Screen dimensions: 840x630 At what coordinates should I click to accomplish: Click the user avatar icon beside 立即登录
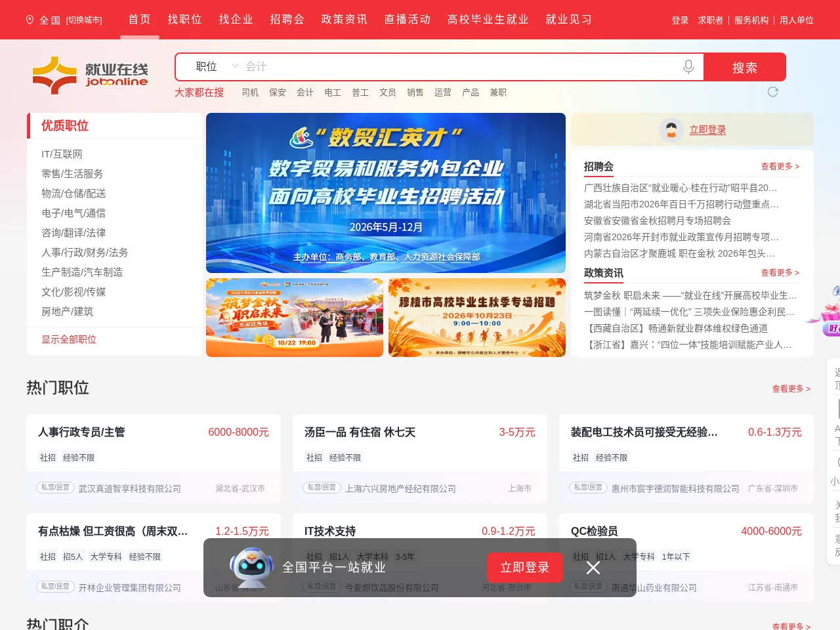point(671,130)
